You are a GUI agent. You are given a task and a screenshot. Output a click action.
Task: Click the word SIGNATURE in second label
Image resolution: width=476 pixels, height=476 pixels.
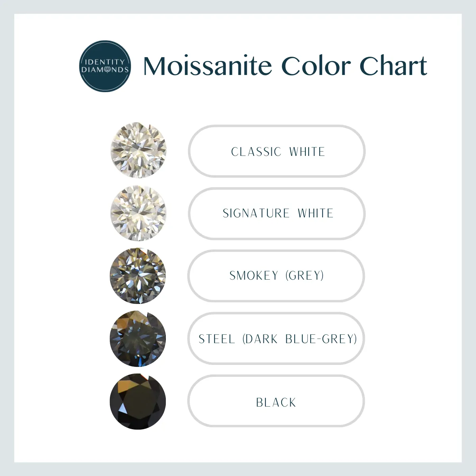click(256, 213)
